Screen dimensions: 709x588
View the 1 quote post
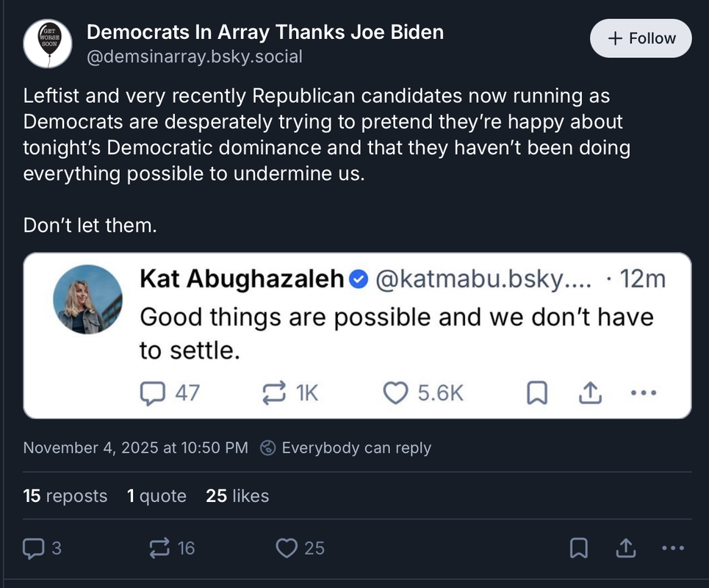coord(156,496)
